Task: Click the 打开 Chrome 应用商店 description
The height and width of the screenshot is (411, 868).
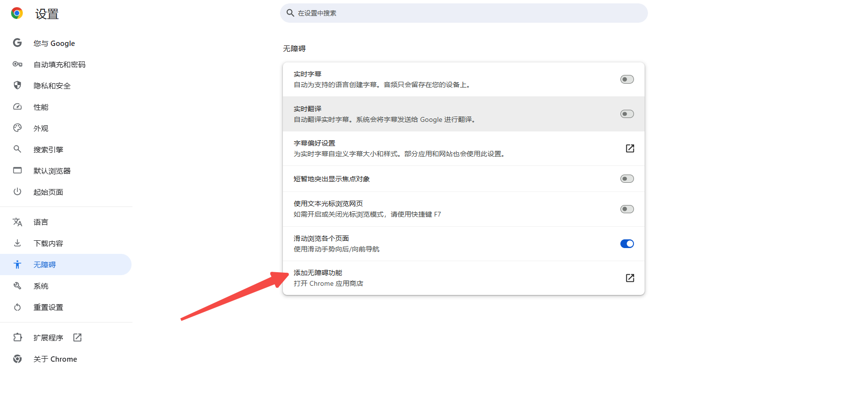Action: [328, 283]
